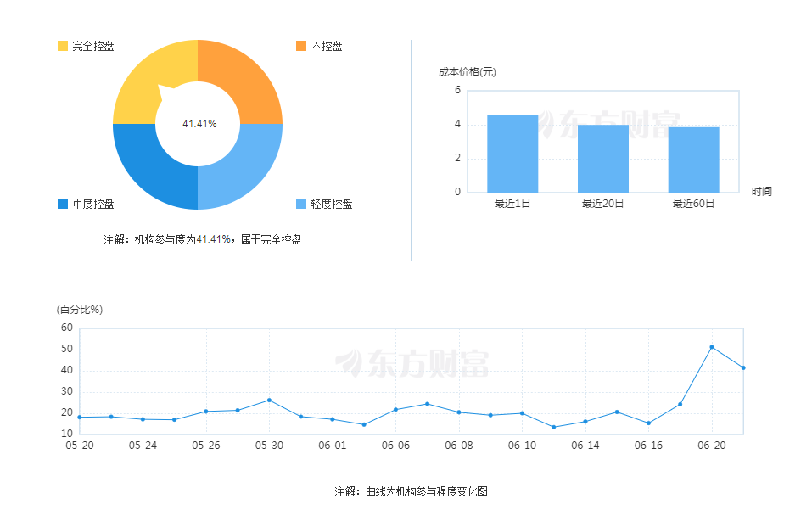Click the lowest data point near 06-12
Screen dimensions: 812x510
[554, 428]
